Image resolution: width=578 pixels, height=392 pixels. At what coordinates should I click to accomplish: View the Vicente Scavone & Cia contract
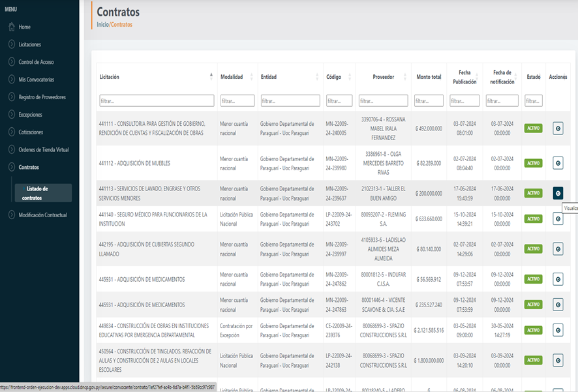[558, 305]
